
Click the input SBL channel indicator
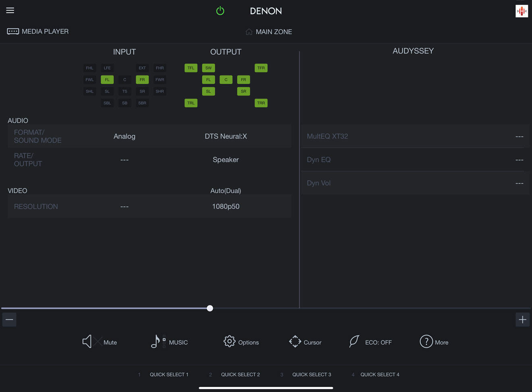point(107,103)
